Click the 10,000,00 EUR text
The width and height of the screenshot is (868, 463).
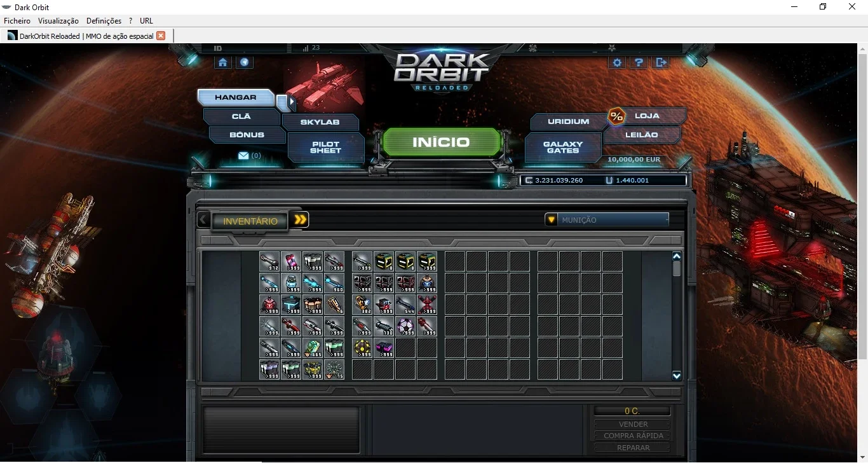pos(634,160)
